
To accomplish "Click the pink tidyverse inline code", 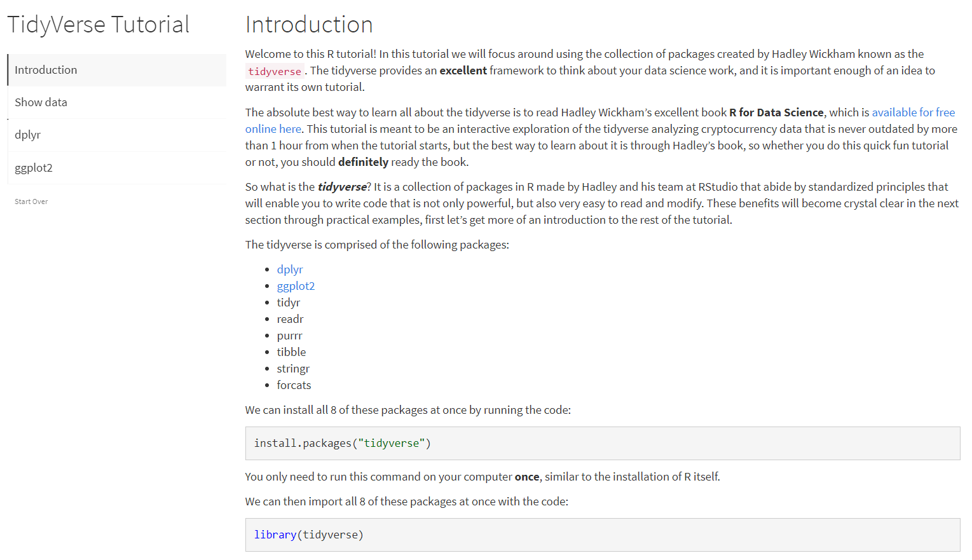I will [275, 71].
